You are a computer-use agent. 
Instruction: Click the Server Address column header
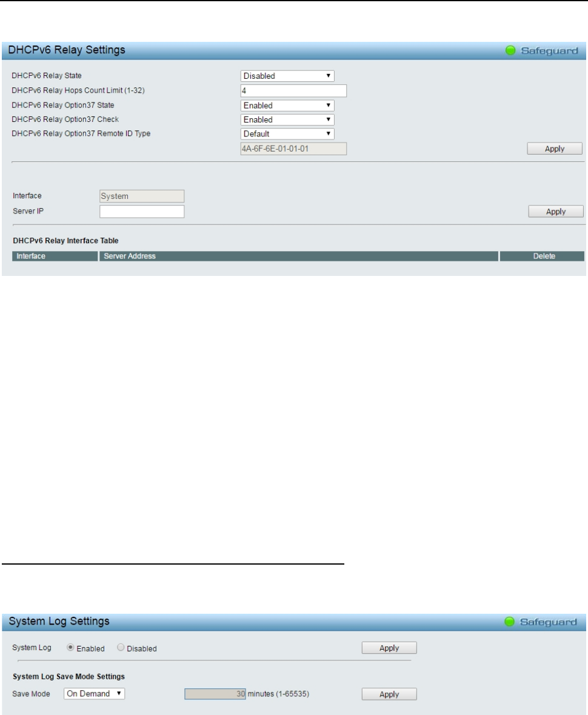pos(299,257)
